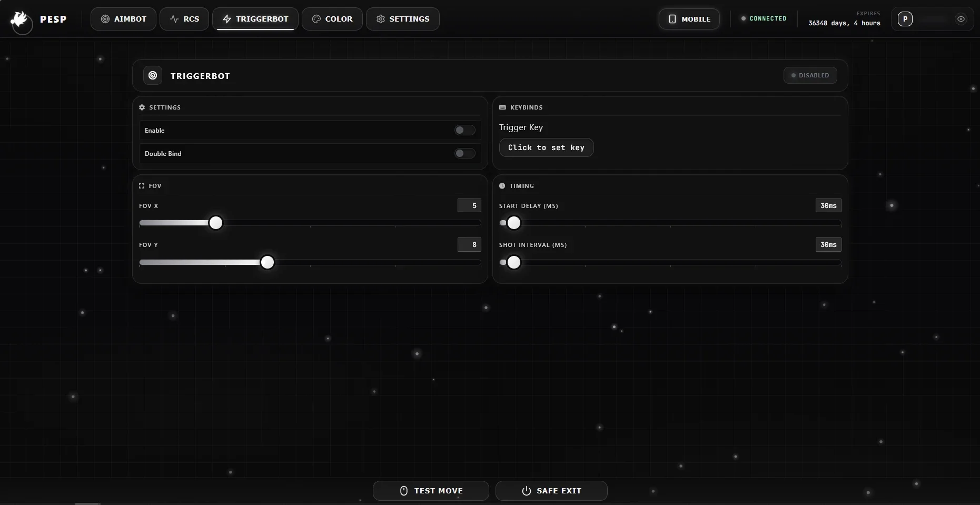Turn on the Enable toggle
Screen dimensions: 980x505
coord(465,130)
